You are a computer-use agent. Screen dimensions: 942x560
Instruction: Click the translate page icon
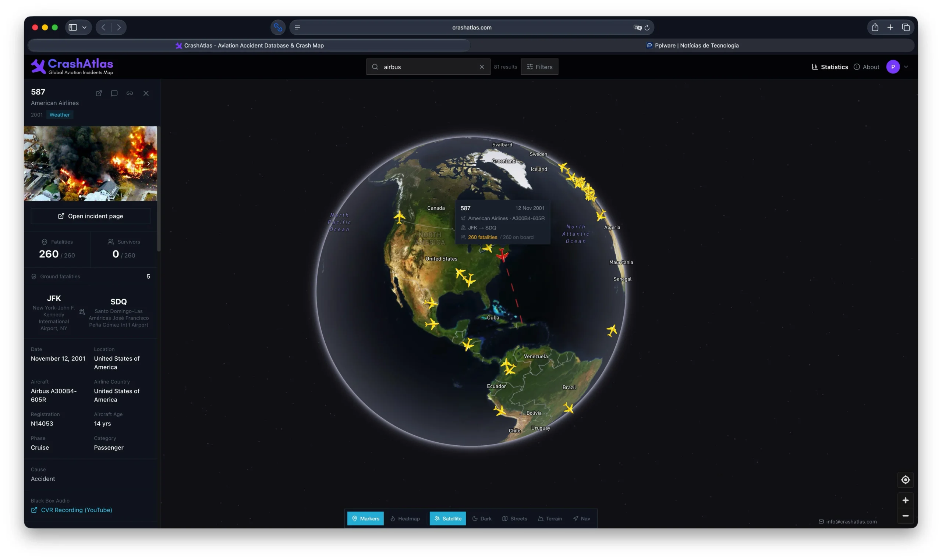(637, 27)
